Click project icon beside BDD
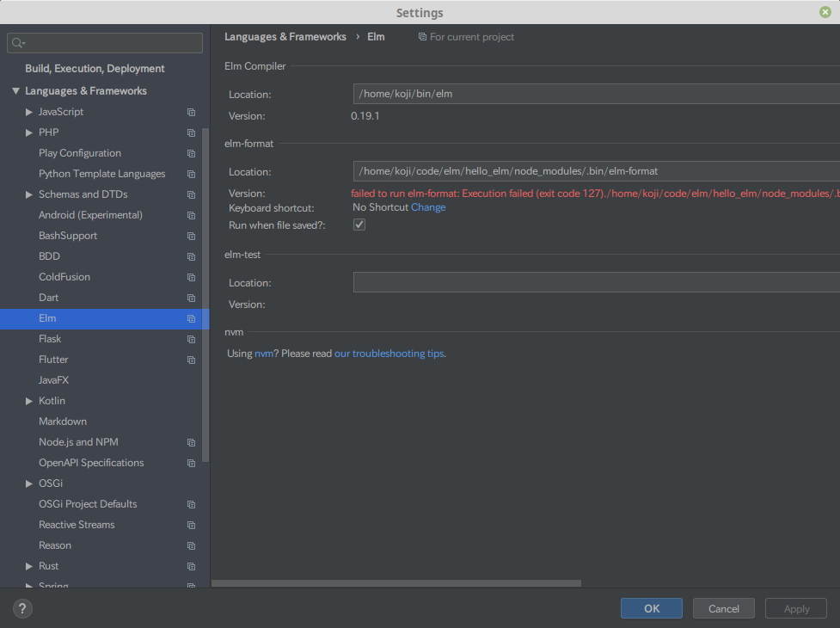This screenshot has width=840, height=628. 191,256
